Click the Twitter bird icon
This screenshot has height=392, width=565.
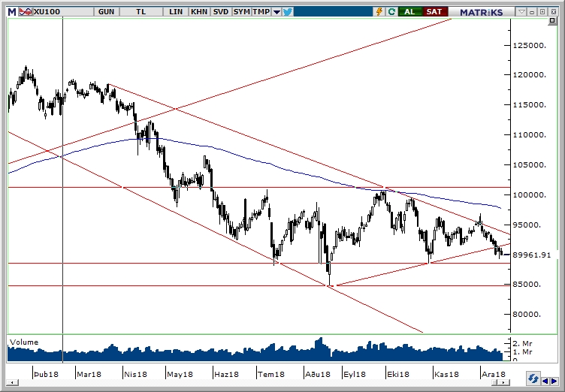pos(287,12)
